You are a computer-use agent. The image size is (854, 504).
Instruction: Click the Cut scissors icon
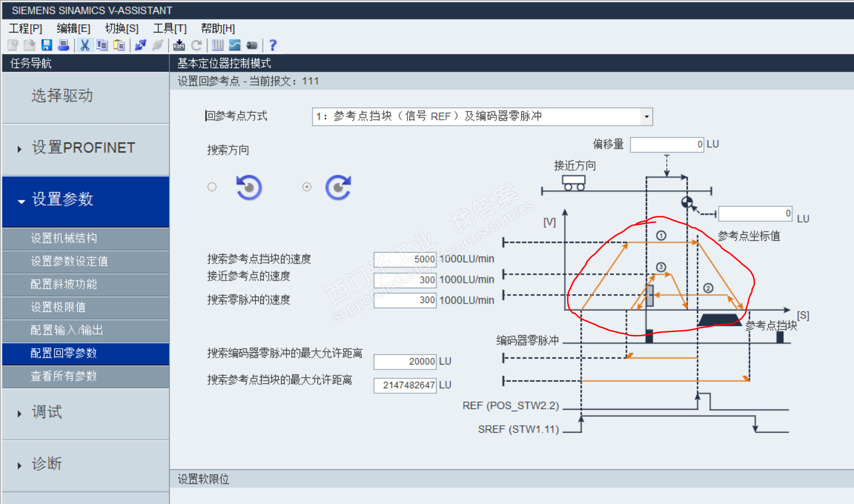[85, 45]
